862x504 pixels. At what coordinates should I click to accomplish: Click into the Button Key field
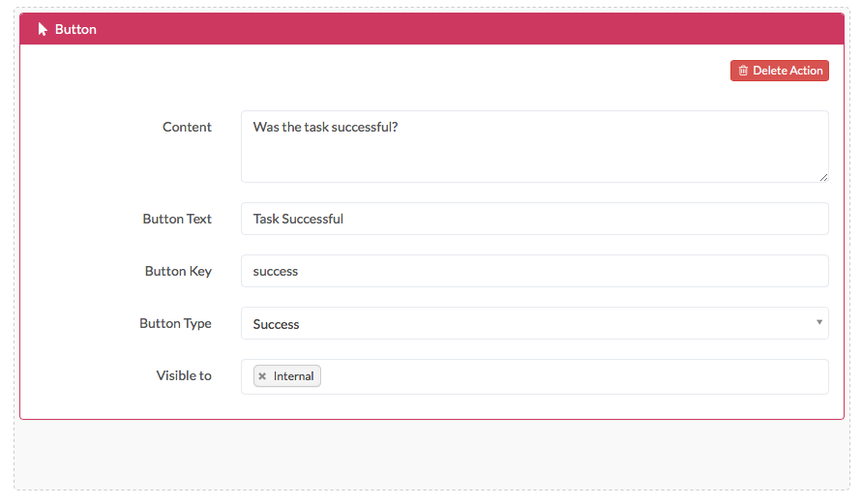(x=534, y=271)
